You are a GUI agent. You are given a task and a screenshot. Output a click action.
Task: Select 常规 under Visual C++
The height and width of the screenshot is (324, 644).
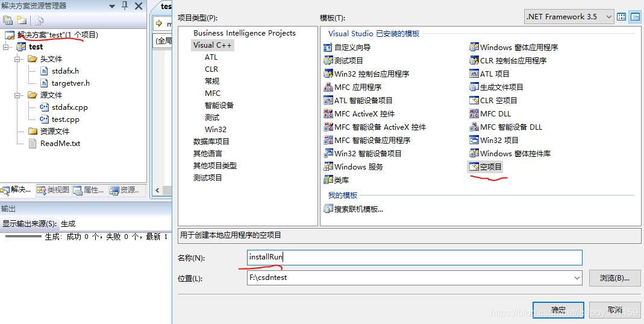point(212,81)
